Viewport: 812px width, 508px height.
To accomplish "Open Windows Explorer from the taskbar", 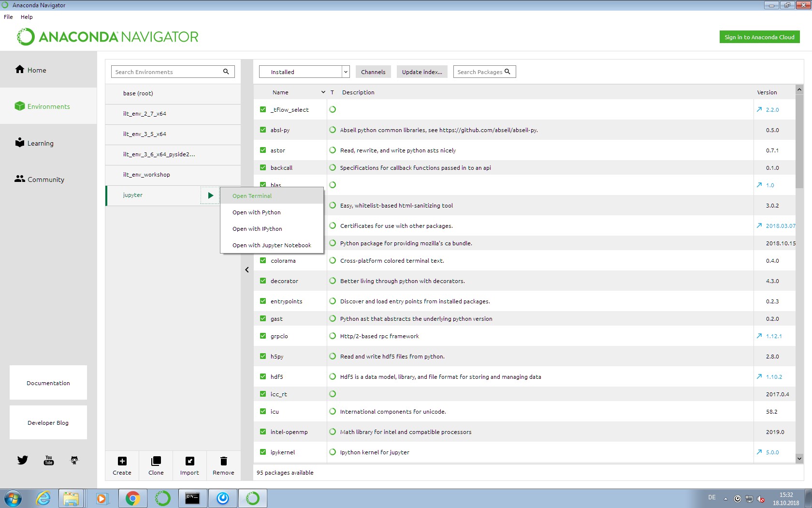I will point(71,498).
